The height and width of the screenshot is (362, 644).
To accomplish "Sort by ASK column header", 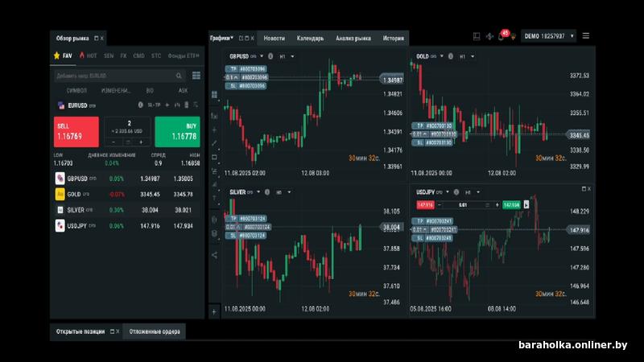I will tap(183, 91).
